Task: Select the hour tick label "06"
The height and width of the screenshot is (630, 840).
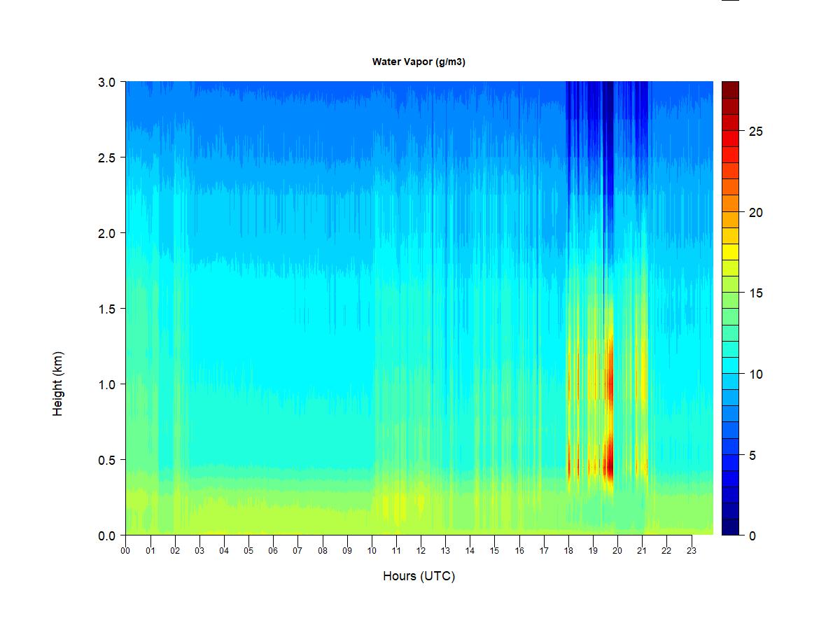Action: tap(273, 550)
